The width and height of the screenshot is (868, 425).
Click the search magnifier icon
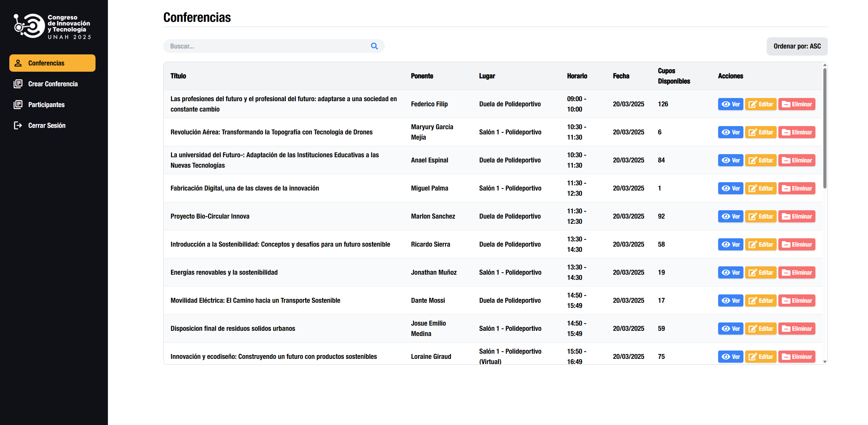(x=374, y=46)
